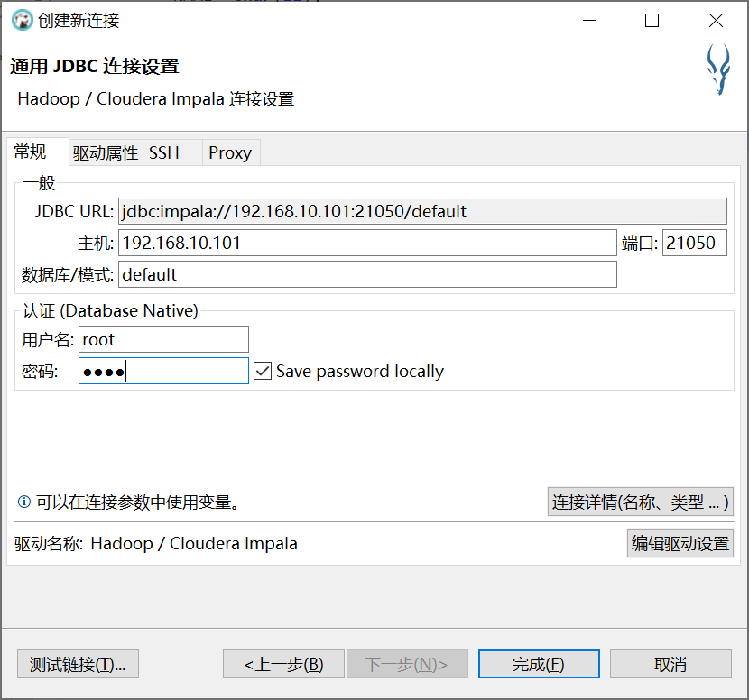Image resolution: width=749 pixels, height=700 pixels.
Task: Cancel the dialog with 取消
Action: (670, 663)
